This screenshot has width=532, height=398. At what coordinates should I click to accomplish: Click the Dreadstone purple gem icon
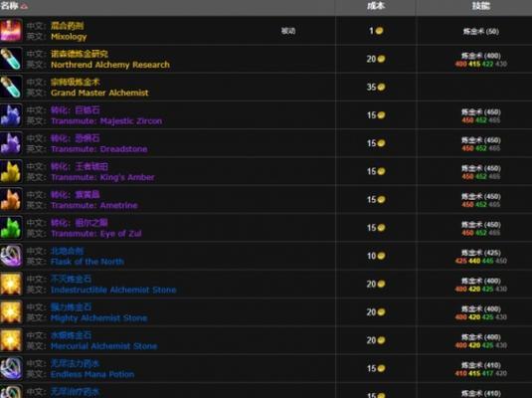[x=11, y=143]
